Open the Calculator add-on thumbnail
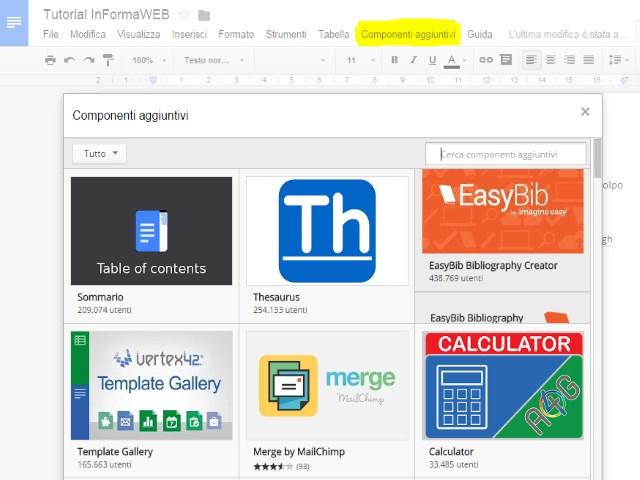 [504, 385]
